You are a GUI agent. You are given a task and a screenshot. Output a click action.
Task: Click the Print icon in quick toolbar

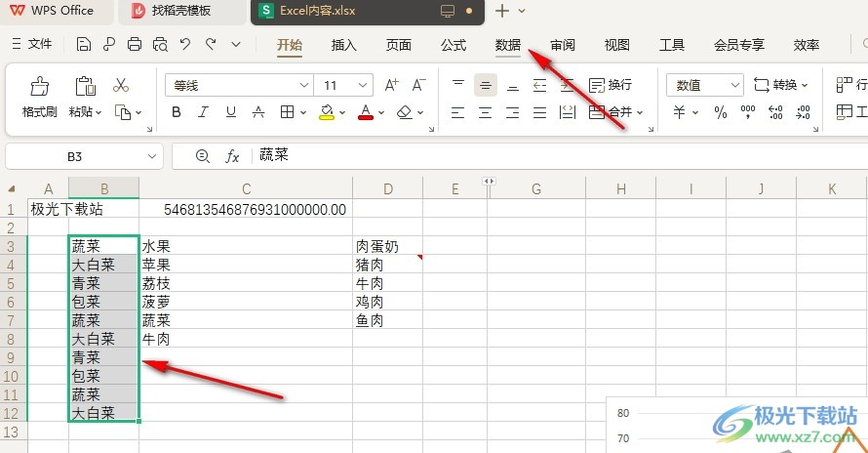point(135,44)
